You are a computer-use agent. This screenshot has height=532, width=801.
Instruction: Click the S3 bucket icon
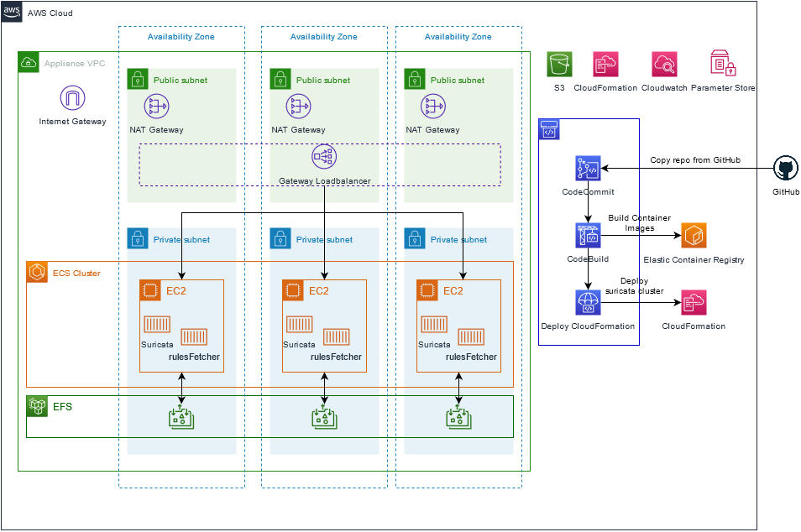pos(559,65)
